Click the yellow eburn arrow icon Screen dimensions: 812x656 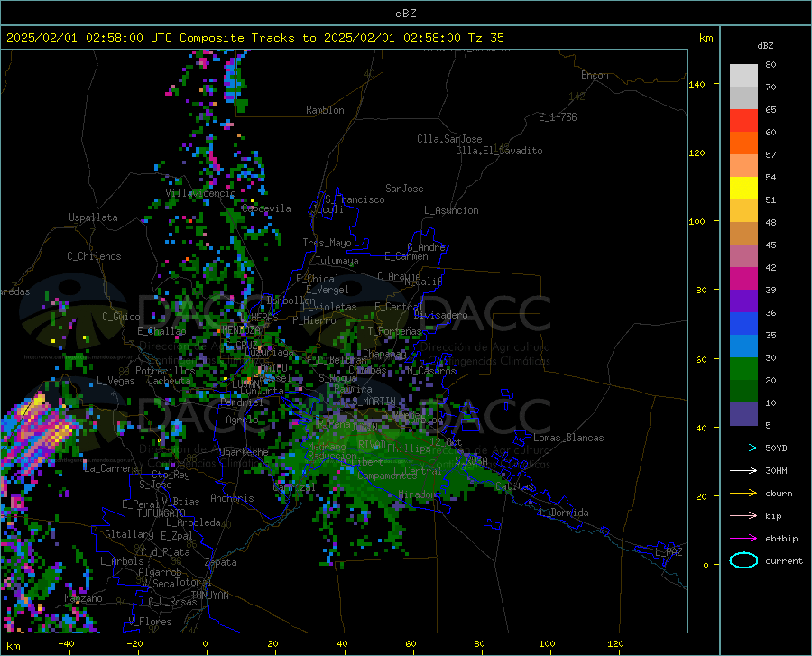point(743,493)
